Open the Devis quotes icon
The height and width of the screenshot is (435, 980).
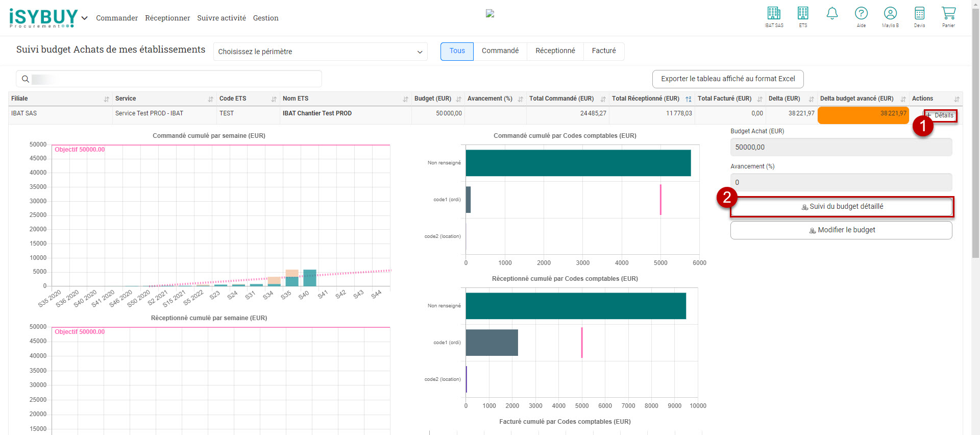(x=919, y=16)
